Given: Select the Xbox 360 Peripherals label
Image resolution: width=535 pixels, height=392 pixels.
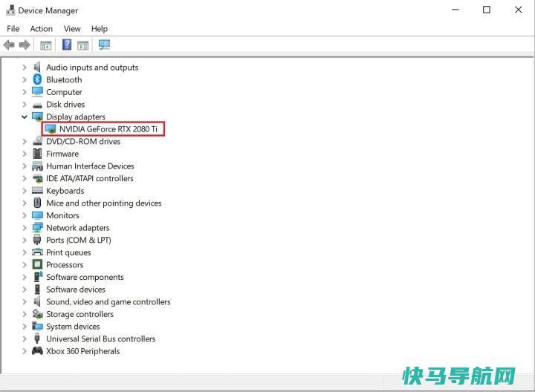Looking at the screenshot, I should click(x=83, y=351).
